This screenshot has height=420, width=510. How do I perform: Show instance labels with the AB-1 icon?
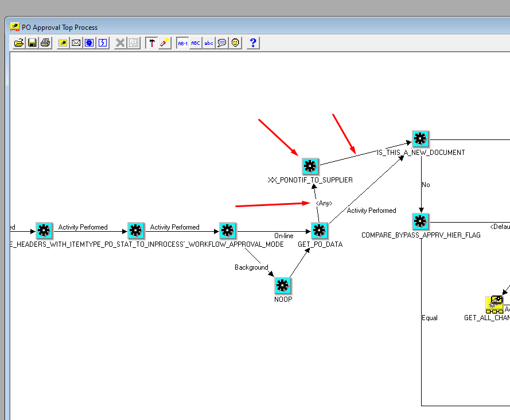[182, 43]
